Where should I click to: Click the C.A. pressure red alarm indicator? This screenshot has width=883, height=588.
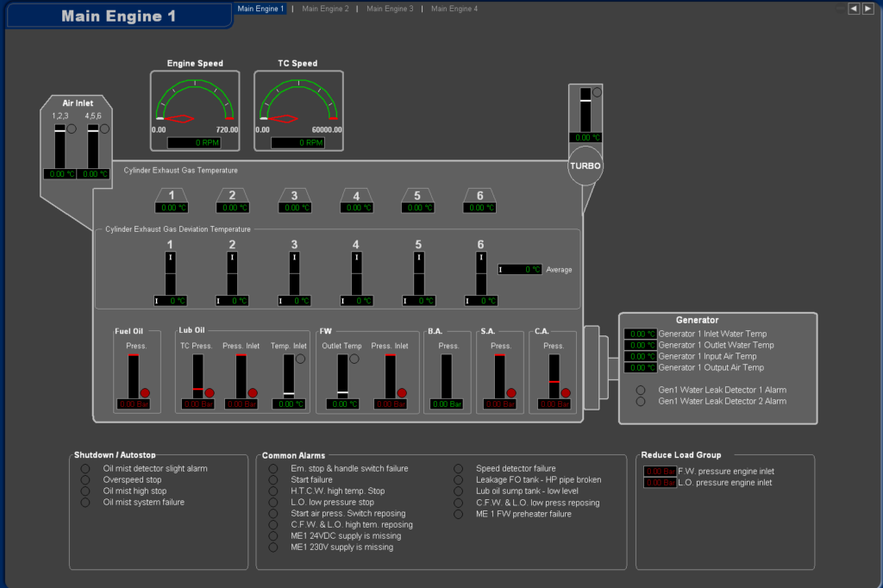566,392
